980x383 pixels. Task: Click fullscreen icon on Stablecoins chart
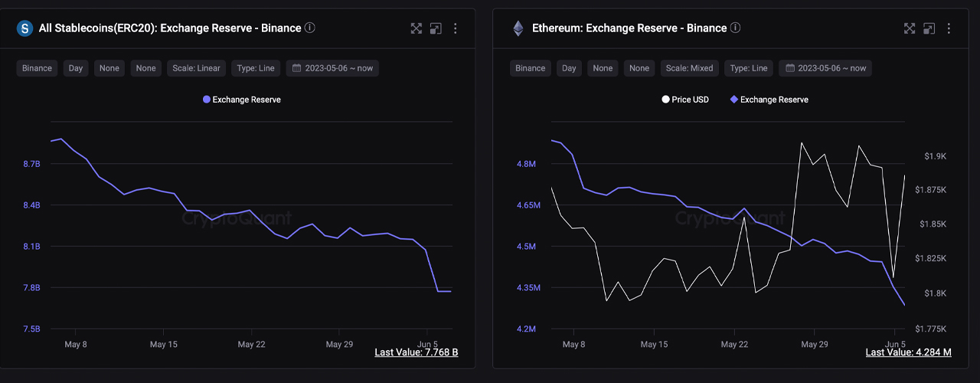(x=416, y=28)
